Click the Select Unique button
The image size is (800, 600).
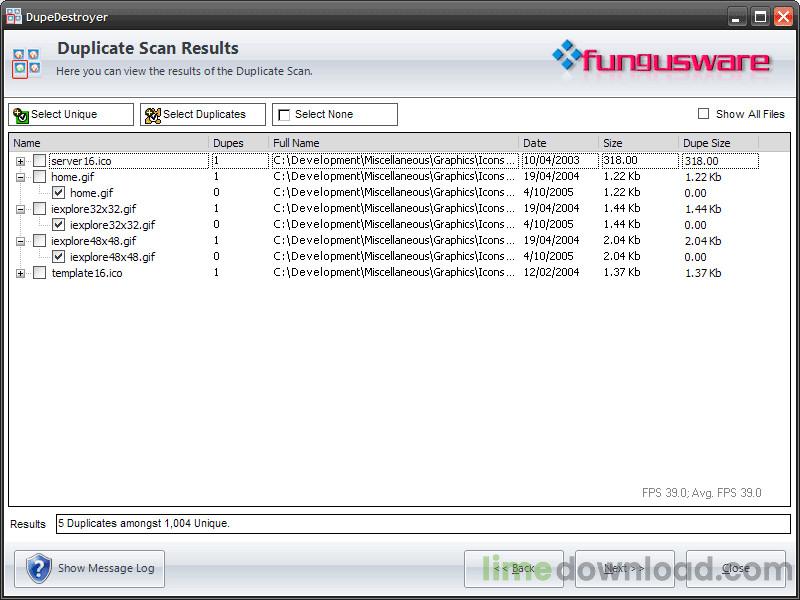[71, 114]
